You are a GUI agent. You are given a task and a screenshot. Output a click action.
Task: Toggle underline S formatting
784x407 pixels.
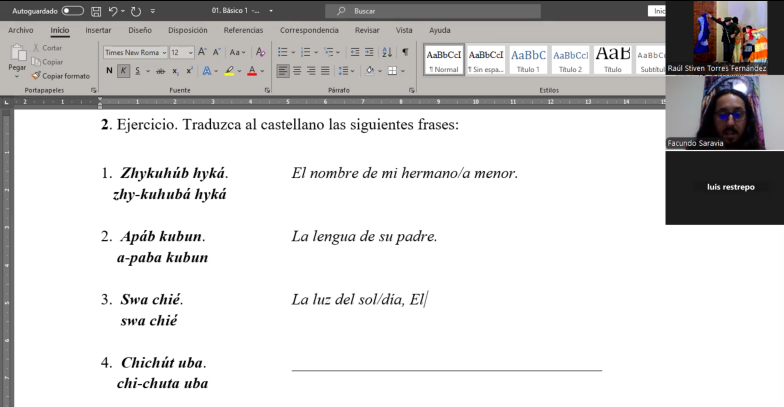138,71
